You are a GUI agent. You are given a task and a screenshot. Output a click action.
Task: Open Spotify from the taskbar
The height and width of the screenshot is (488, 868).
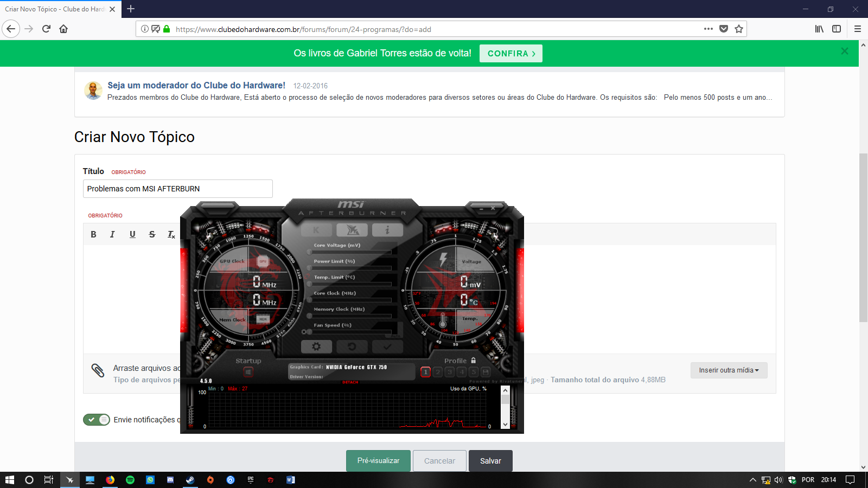(x=130, y=480)
